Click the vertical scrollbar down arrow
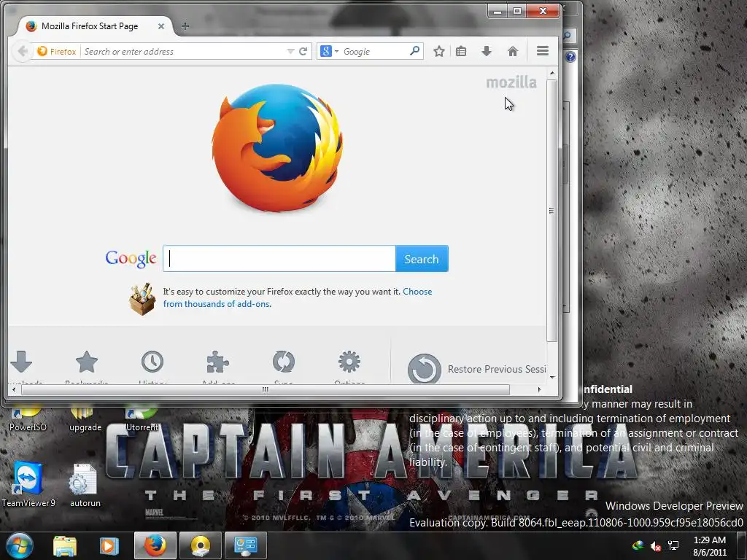The width and height of the screenshot is (747, 560). (x=552, y=377)
